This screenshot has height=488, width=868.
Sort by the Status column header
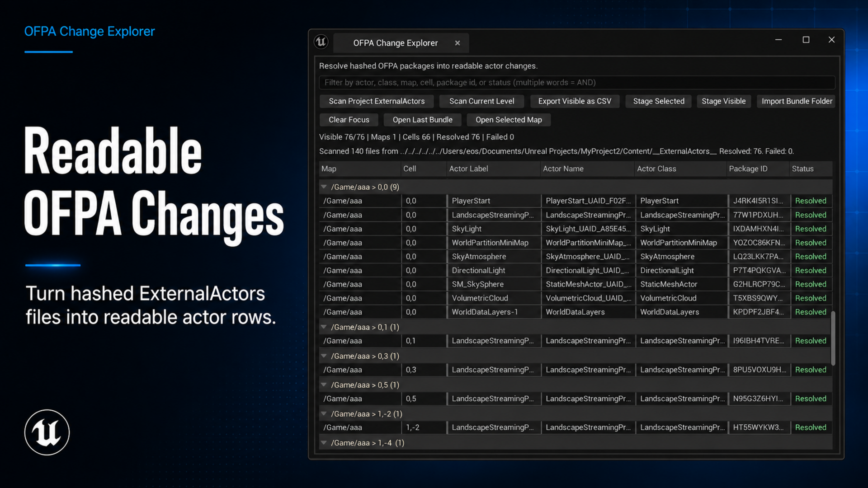point(811,169)
